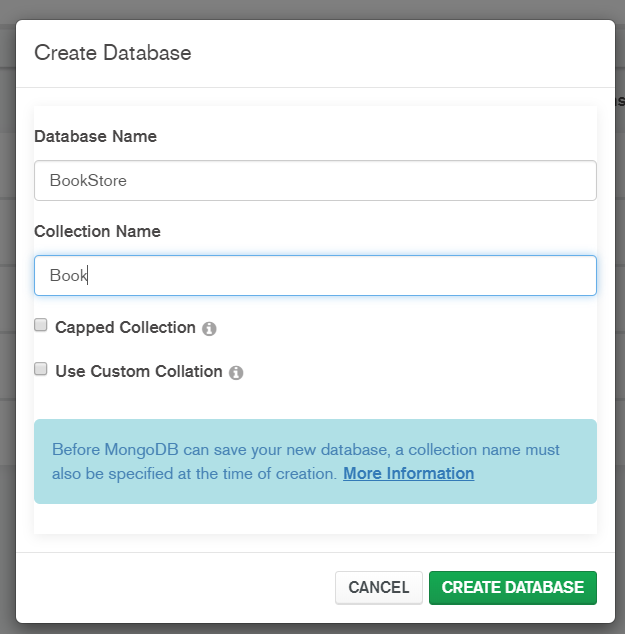Click the green Create Database button
The height and width of the screenshot is (634, 625).
[x=512, y=588]
